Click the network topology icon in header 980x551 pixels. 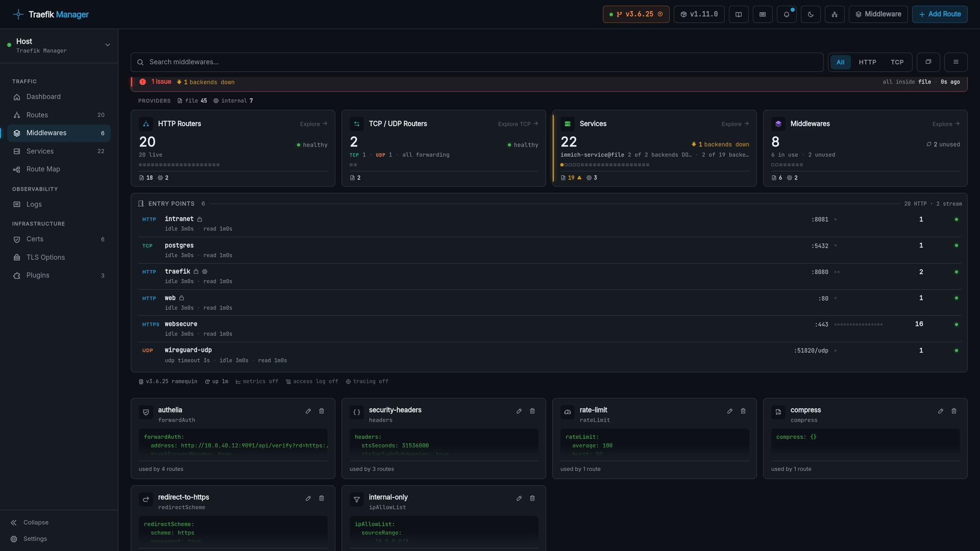coord(835,14)
